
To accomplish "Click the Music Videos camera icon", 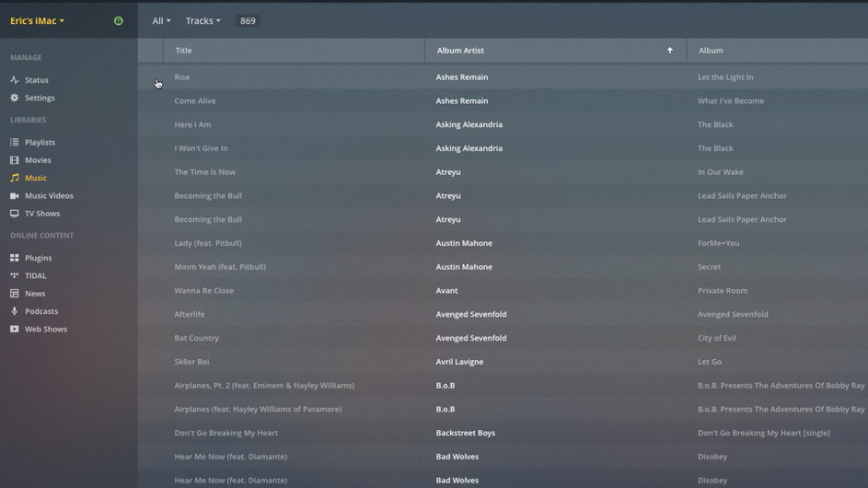I will tap(15, 195).
